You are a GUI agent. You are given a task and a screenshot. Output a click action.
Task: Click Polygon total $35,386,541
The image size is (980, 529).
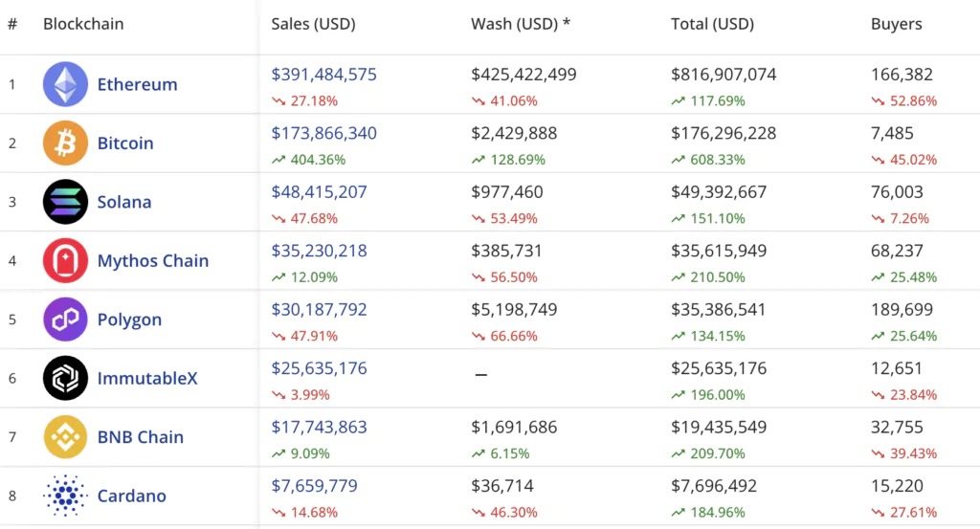719,309
